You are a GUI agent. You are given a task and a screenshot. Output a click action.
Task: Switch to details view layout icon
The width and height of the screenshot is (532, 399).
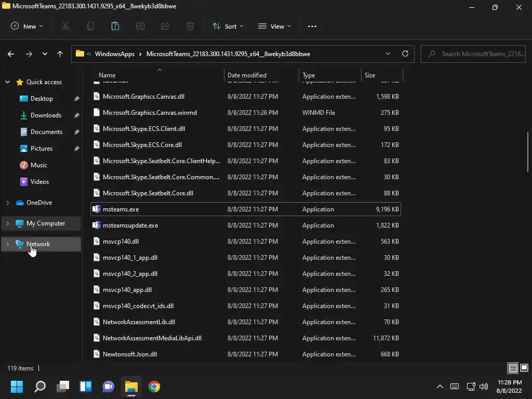[513, 368]
